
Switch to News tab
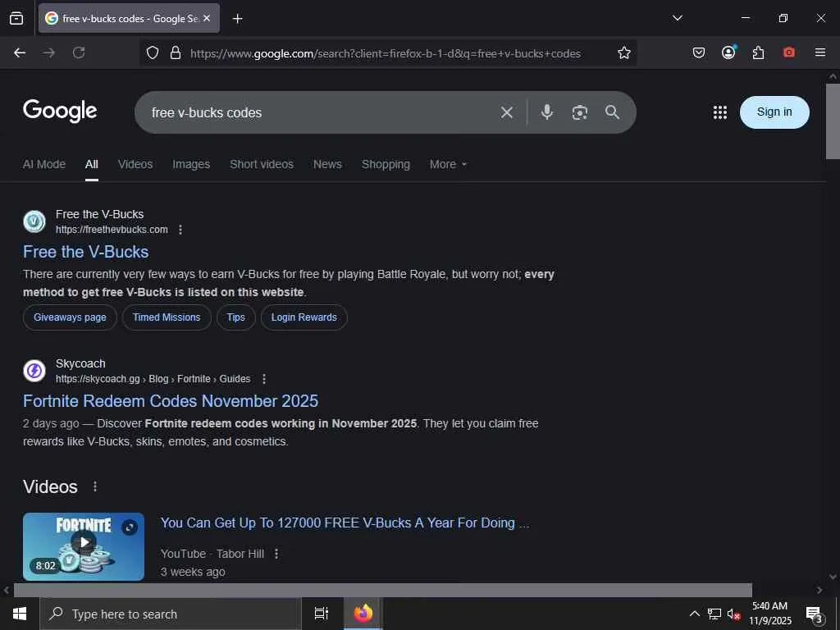tap(327, 164)
